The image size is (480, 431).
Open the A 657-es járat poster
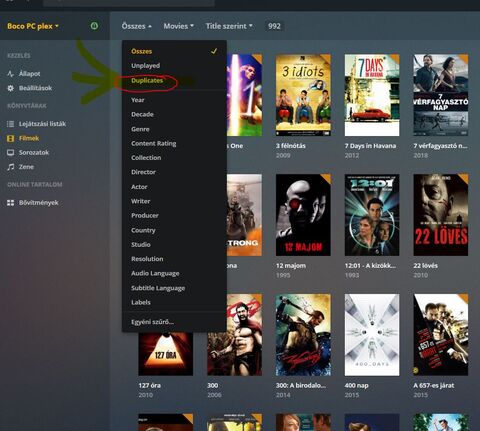coord(441,335)
